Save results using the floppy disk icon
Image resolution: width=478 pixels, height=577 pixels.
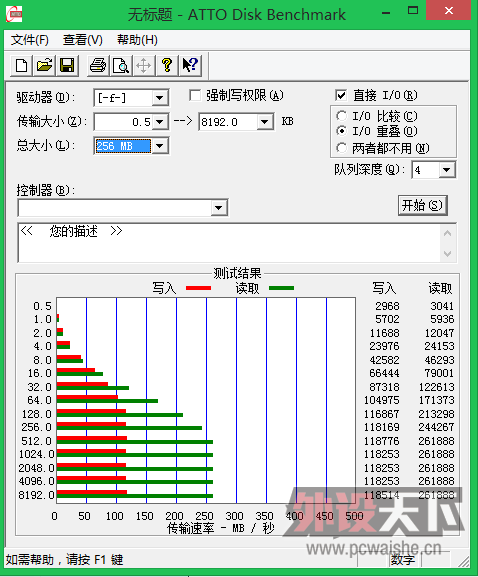pyautogui.click(x=67, y=66)
